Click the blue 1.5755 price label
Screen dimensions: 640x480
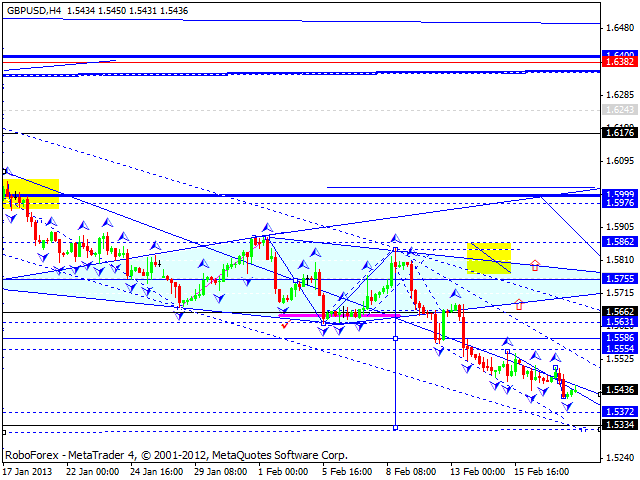pyautogui.click(x=620, y=279)
